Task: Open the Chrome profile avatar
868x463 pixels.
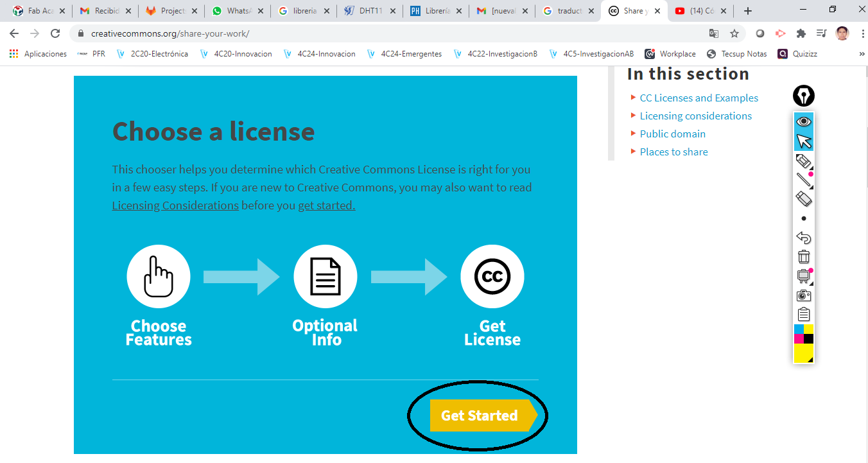Action: (x=842, y=33)
